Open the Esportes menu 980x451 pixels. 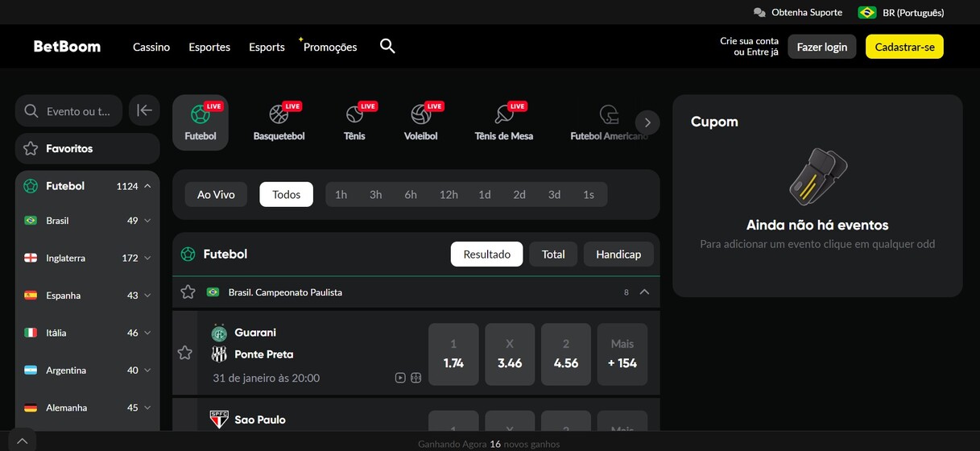(x=209, y=47)
